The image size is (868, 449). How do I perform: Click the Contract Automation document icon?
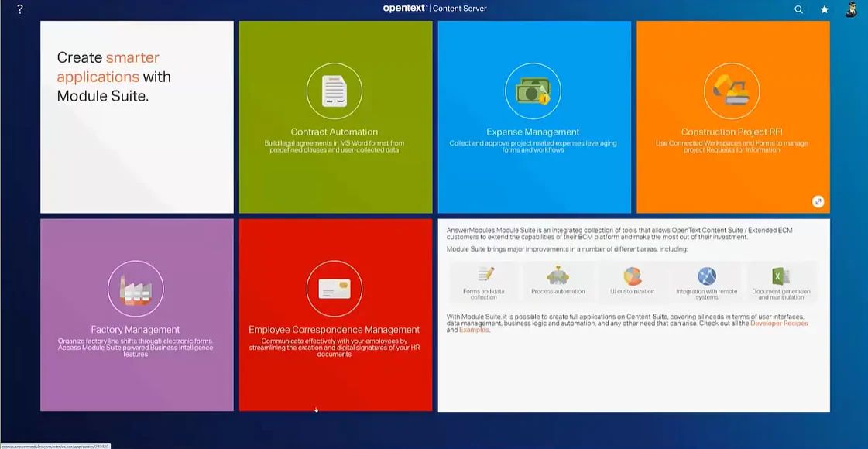pyautogui.click(x=335, y=91)
